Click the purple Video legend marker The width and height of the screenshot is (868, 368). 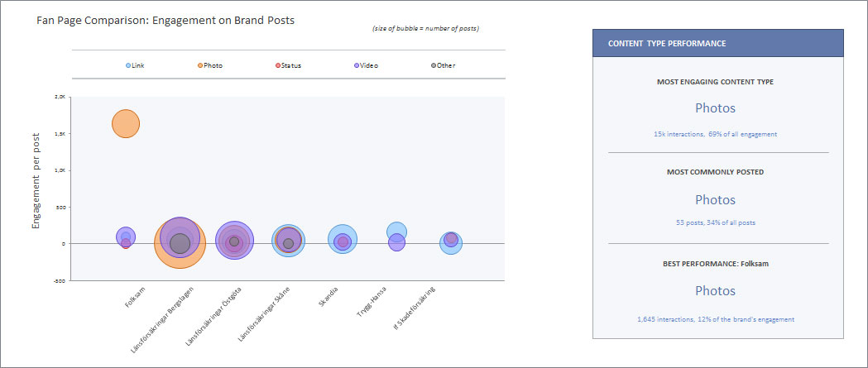pyautogui.click(x=357, y=65)
